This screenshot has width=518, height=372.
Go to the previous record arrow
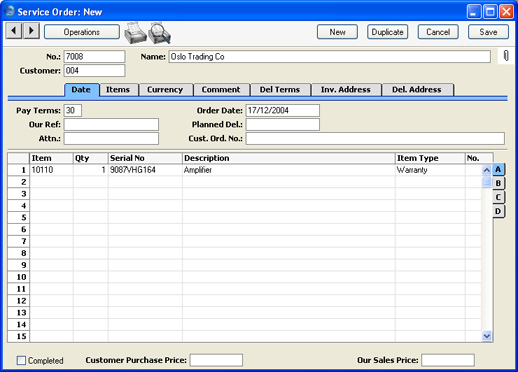pyautogui.click(x=14, y=31)
